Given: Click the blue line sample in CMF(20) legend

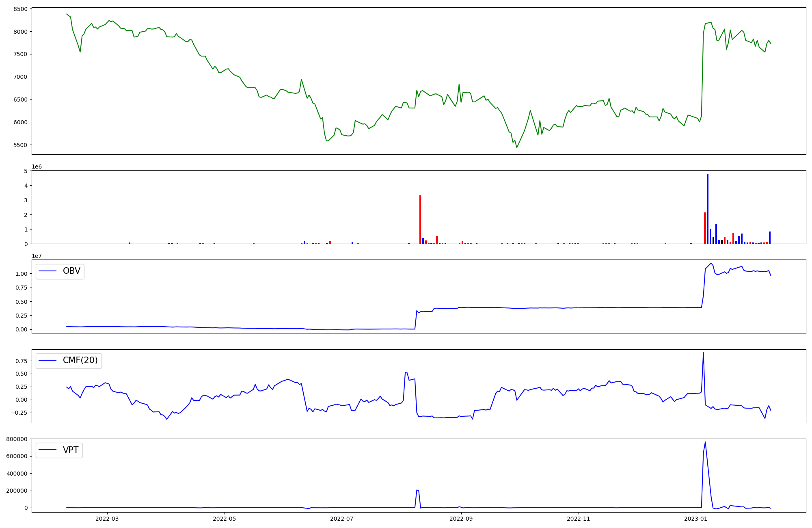Looking at the screenshot, I should tap(48, 361).
